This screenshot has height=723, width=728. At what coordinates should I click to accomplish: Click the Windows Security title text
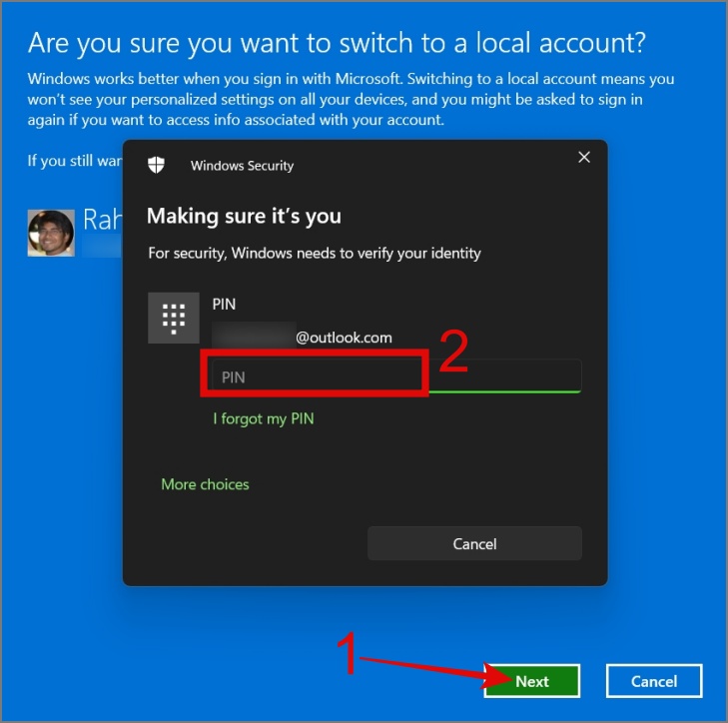coord(242,166)
